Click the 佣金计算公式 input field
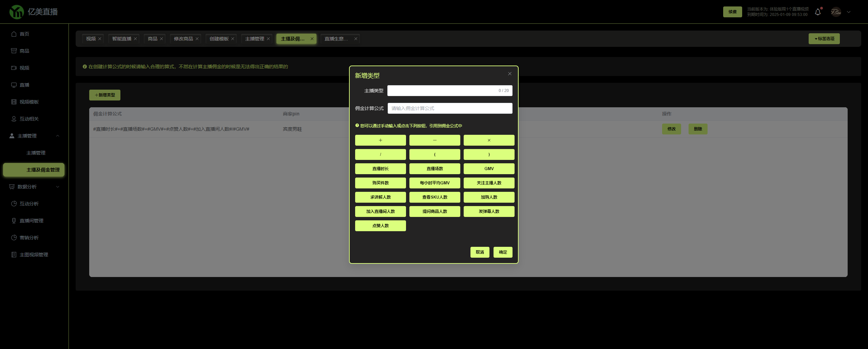The width and height of the screenshot is (868, 349). coord(450,108)
